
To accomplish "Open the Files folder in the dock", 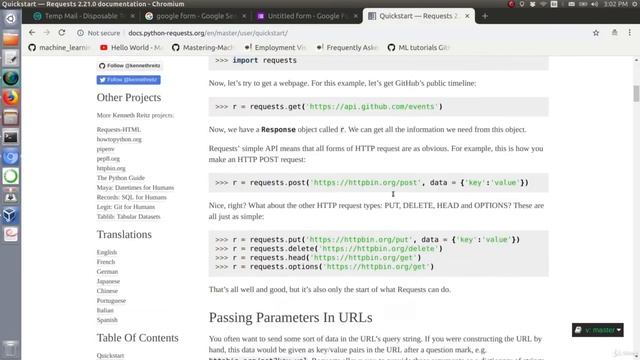I will [x=11, y=39].
